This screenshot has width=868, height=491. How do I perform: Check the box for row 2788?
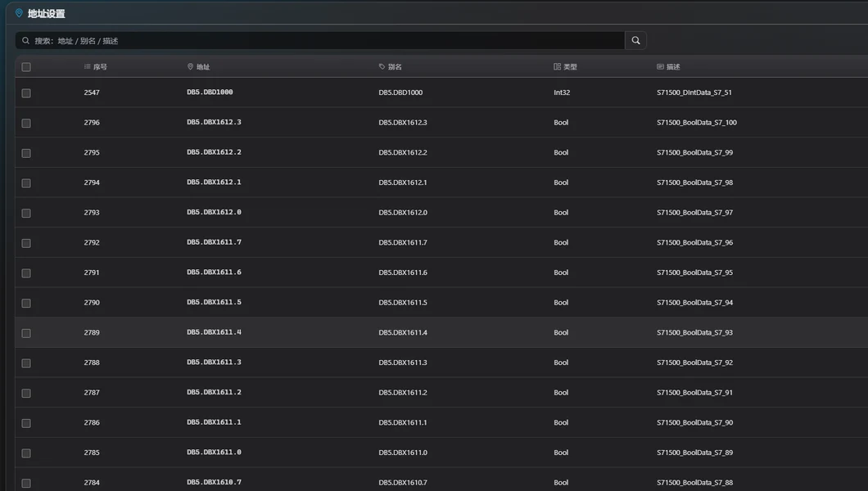click(x=26, y=363)
